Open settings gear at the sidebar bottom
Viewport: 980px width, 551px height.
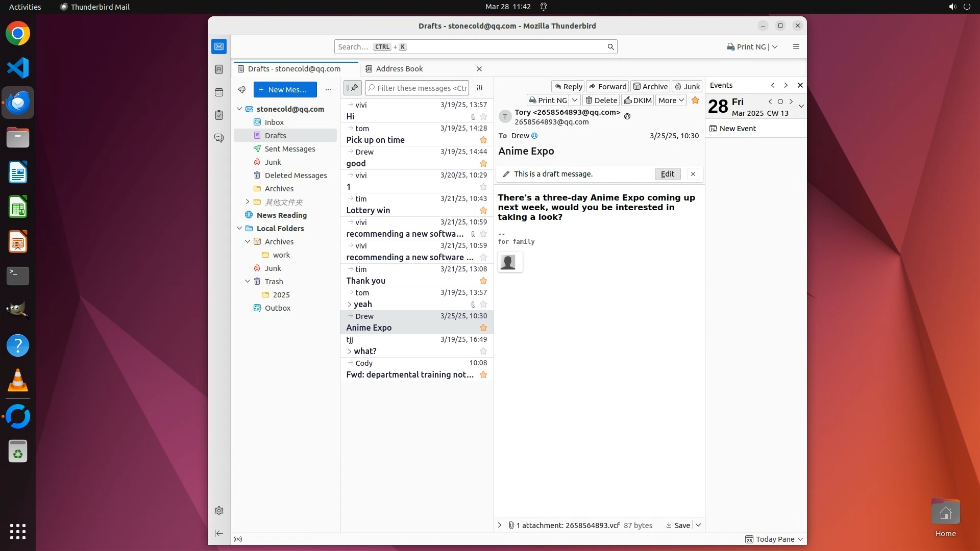coord(219,511)
